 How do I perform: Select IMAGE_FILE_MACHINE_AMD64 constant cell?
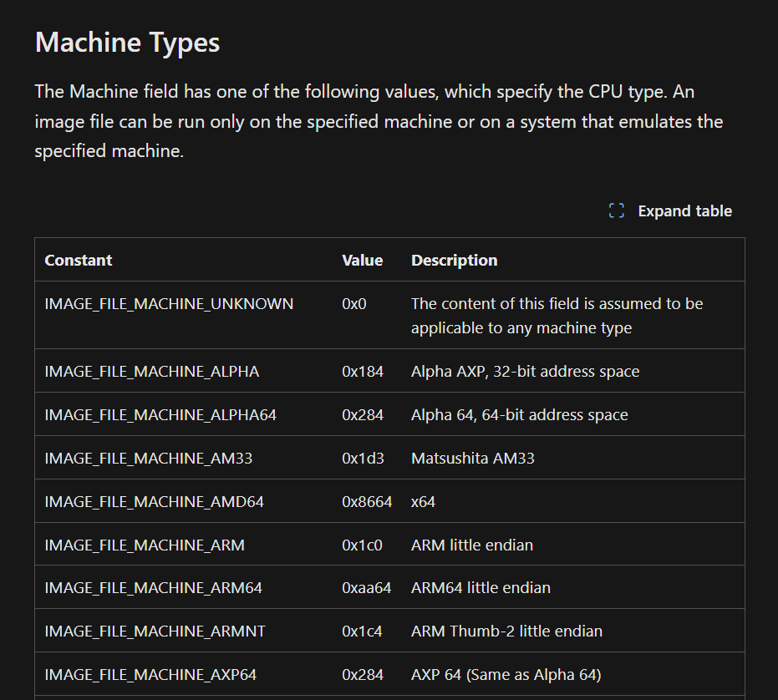[x=155, y=501]
